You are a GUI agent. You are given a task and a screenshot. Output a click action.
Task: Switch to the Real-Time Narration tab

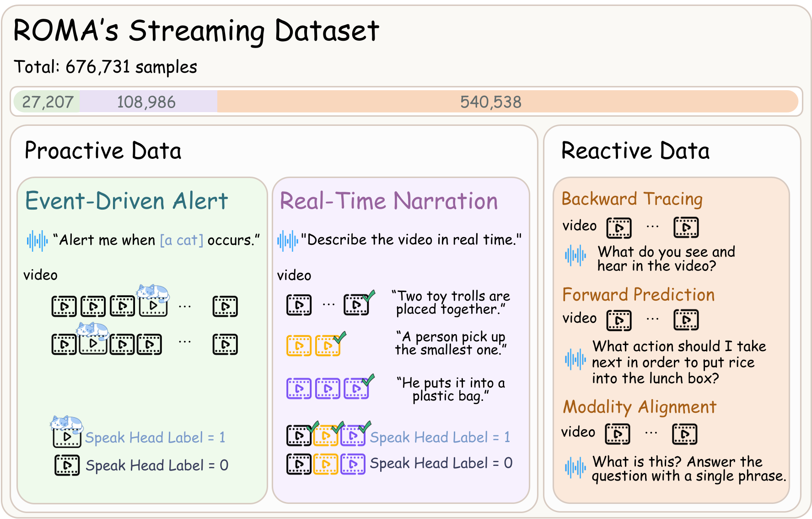pyautogui.click(x=388, y=201)
